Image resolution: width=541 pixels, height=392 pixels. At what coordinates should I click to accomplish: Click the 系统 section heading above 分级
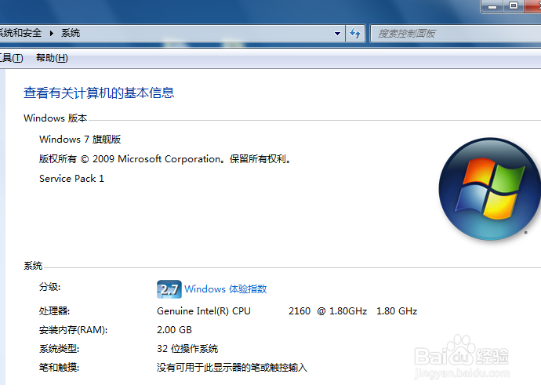[x=33, y=265]
